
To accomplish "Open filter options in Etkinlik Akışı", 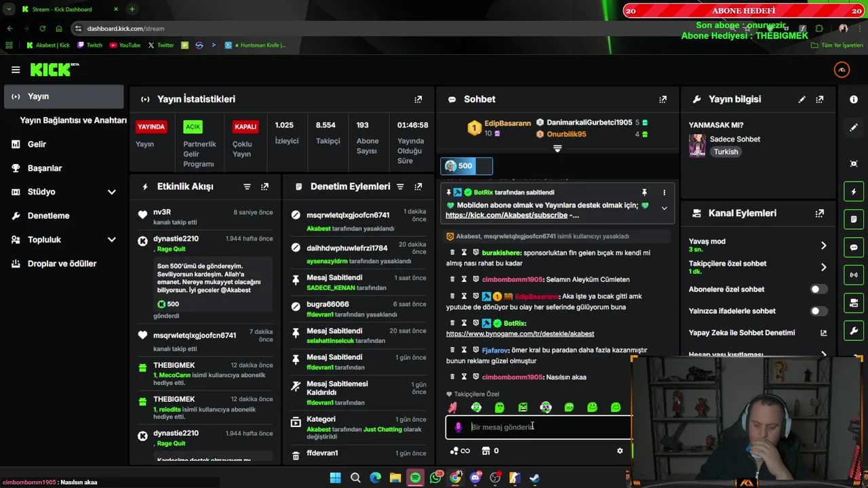I will (x=247, y=186).
